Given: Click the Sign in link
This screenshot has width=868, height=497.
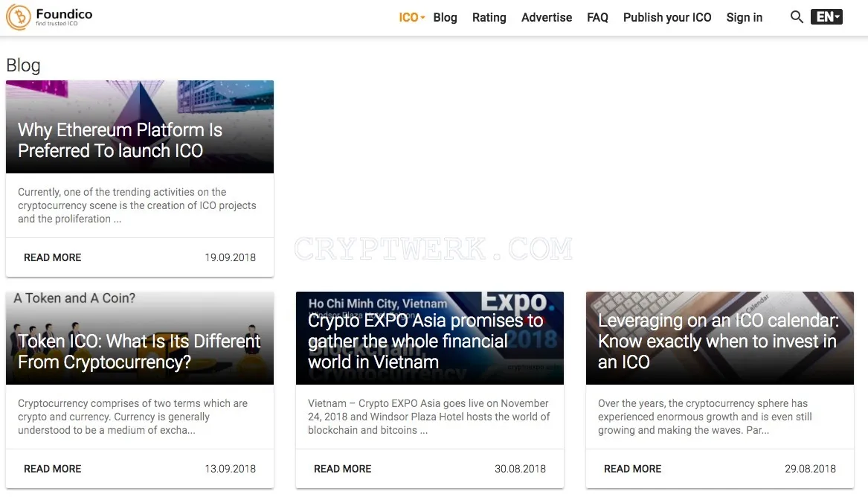Looking at the screenshot, I should (x=744, y=18).
